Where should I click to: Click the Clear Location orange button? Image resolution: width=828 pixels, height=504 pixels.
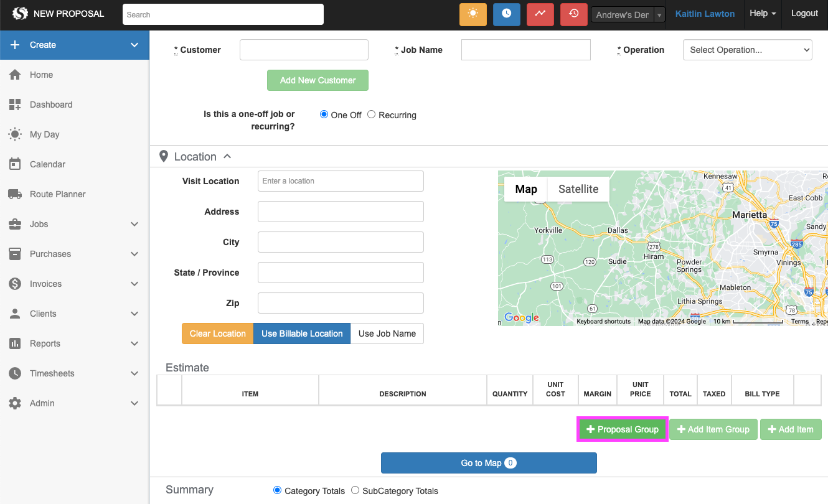pos(217,334)
